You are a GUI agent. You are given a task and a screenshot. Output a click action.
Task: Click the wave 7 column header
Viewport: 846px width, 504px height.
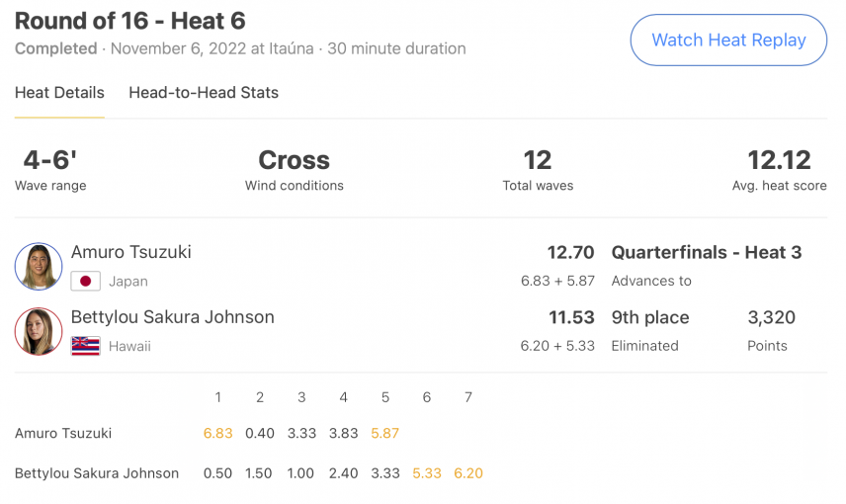click(468, 397)
